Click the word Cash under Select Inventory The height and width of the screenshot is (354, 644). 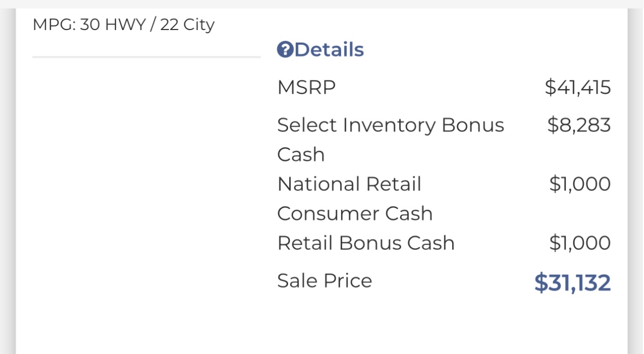tap(301, 155)
